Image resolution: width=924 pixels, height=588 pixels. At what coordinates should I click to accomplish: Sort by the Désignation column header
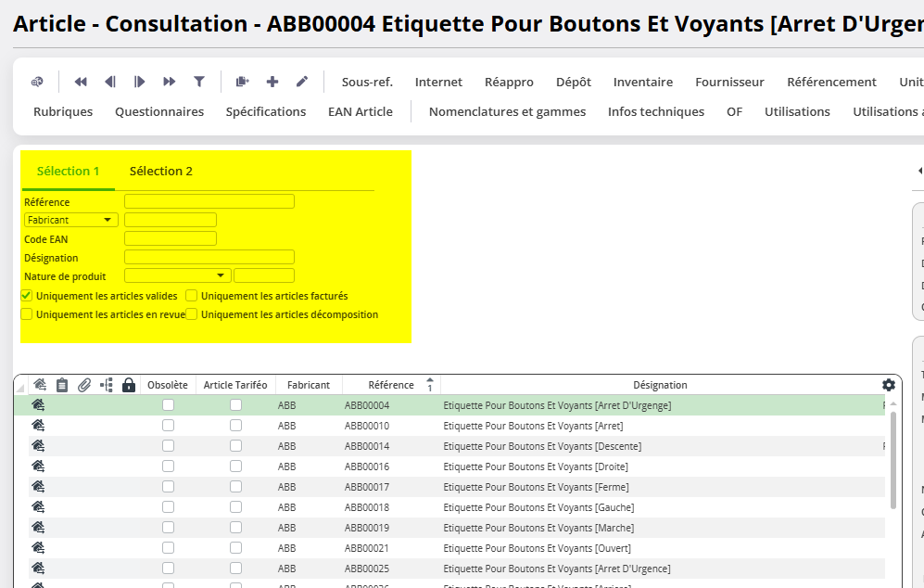(660, 385)
